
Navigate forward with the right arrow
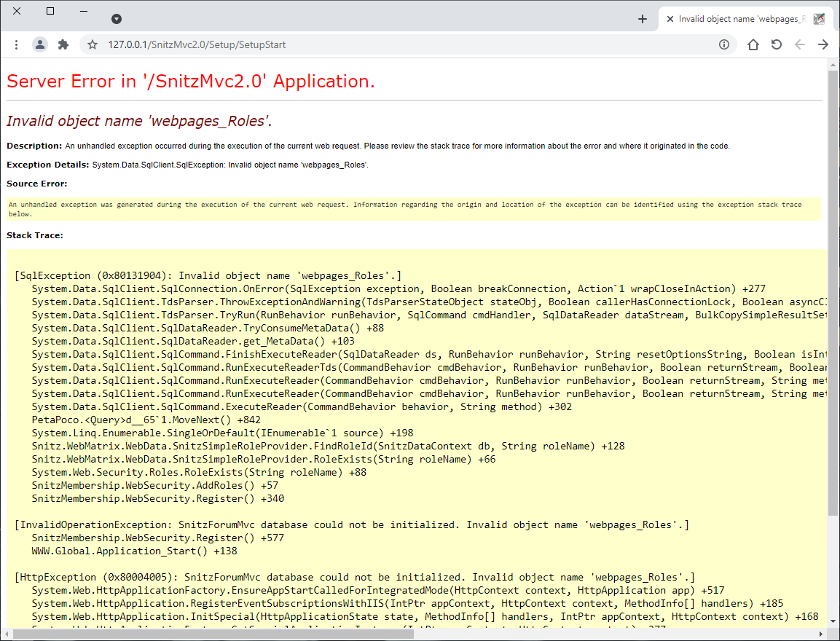point(823,44)
